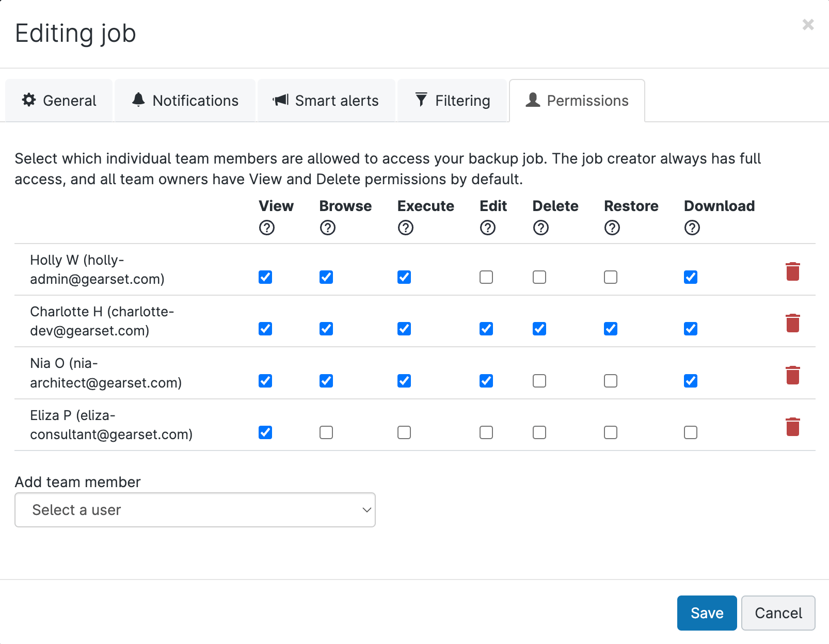
Task: Enable Edit permission for Holly W
Action: [x=486, y=277]
